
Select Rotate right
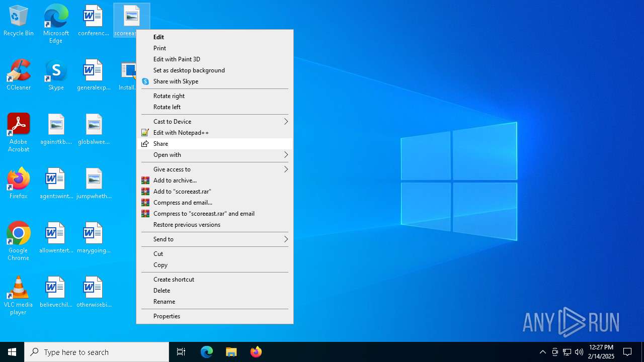(x=215, y=96)
